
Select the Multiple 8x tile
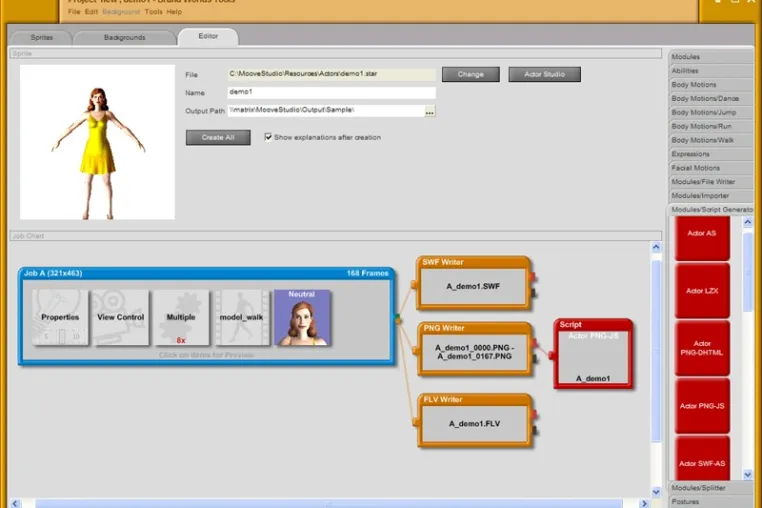(x=181, y=317)
